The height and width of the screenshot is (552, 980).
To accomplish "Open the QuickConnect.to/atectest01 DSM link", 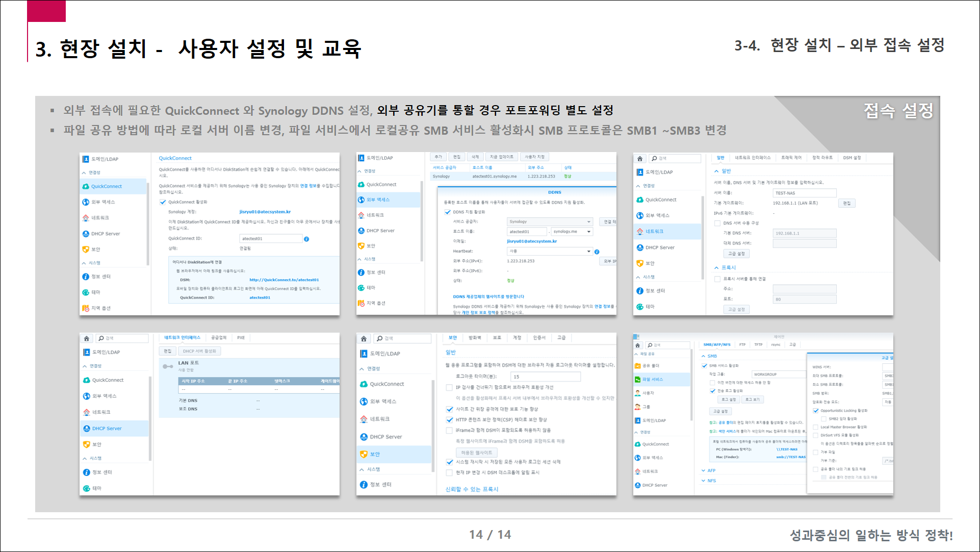I will (x=284, y=280).
